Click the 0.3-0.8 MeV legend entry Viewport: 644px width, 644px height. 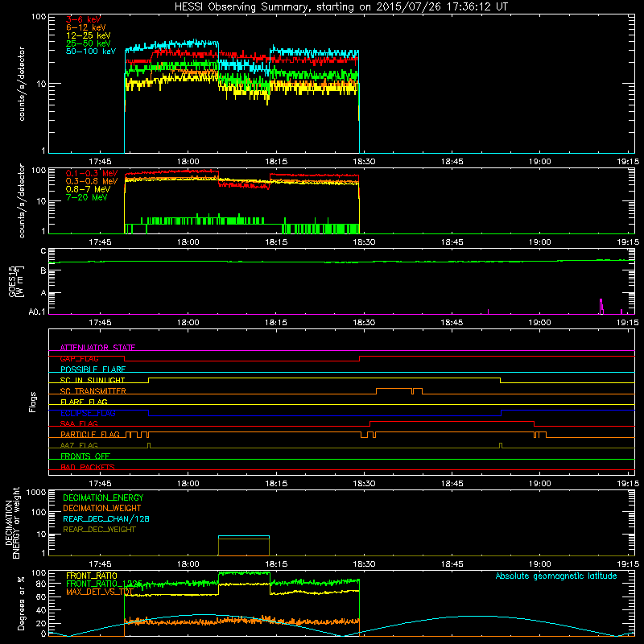click(x=92, y=181)
